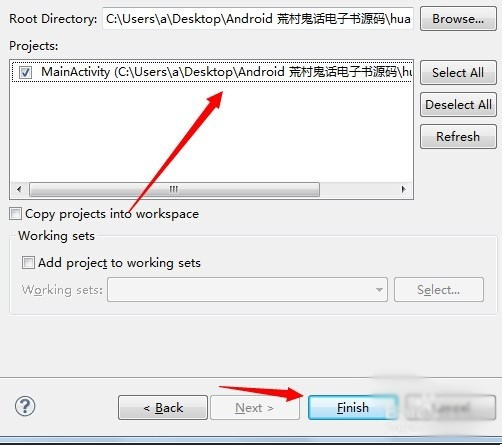This screenshot has height=445, width=502.
Task: Open the Working sets combo box
Action: (x=247, y=290)
